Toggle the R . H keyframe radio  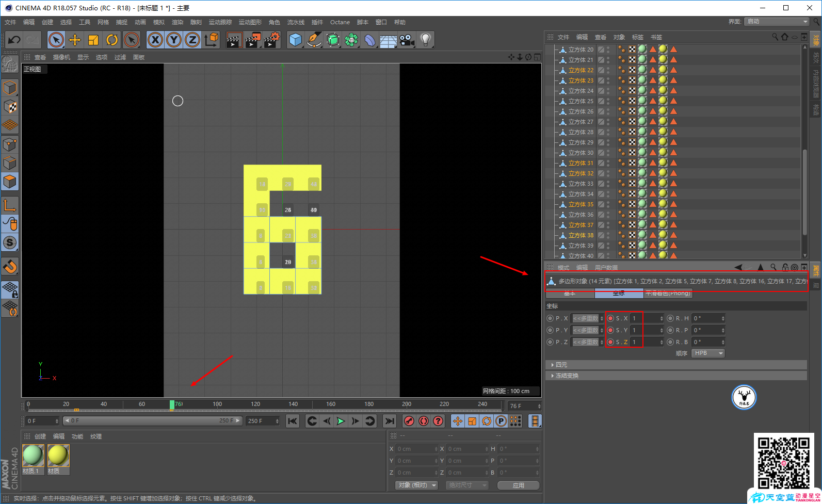(x=670, y=318)
